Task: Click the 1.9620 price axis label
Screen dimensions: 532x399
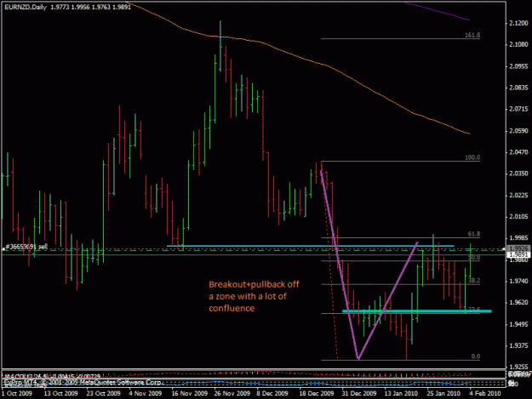Action: point(518,302)
